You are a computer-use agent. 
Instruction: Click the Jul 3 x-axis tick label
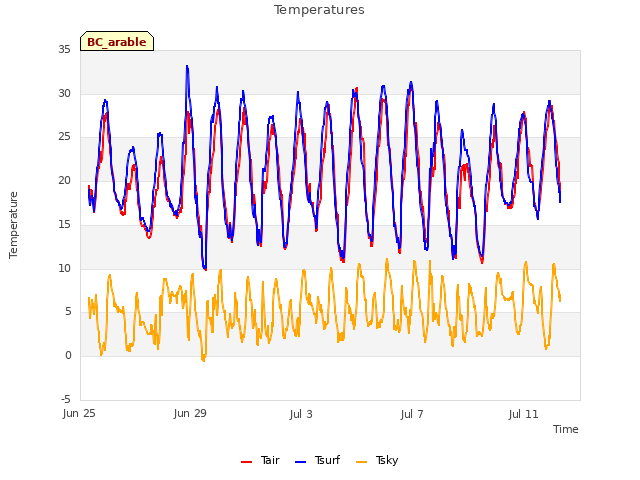[x=301, y=414]
